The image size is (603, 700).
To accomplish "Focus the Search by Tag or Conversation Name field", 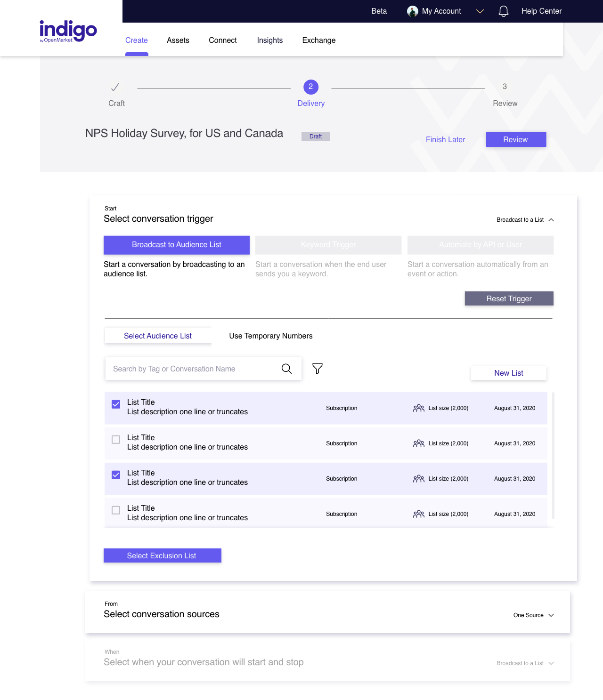I will pos(204,369).
